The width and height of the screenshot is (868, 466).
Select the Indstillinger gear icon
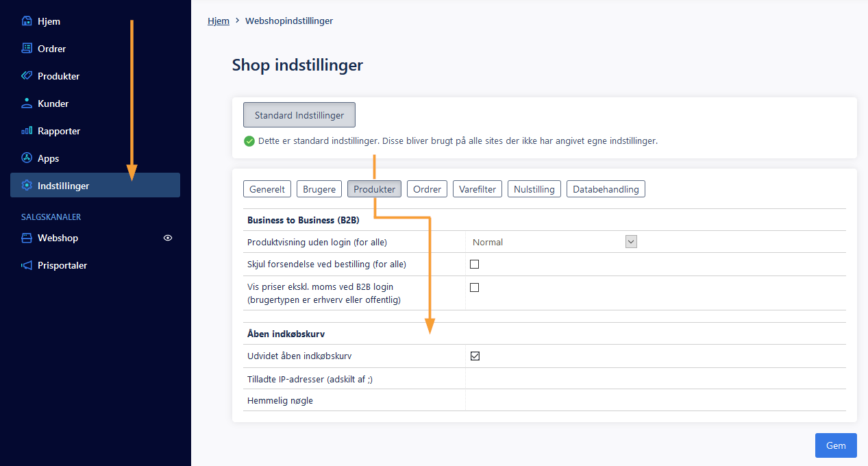click(x=27, y=186)
